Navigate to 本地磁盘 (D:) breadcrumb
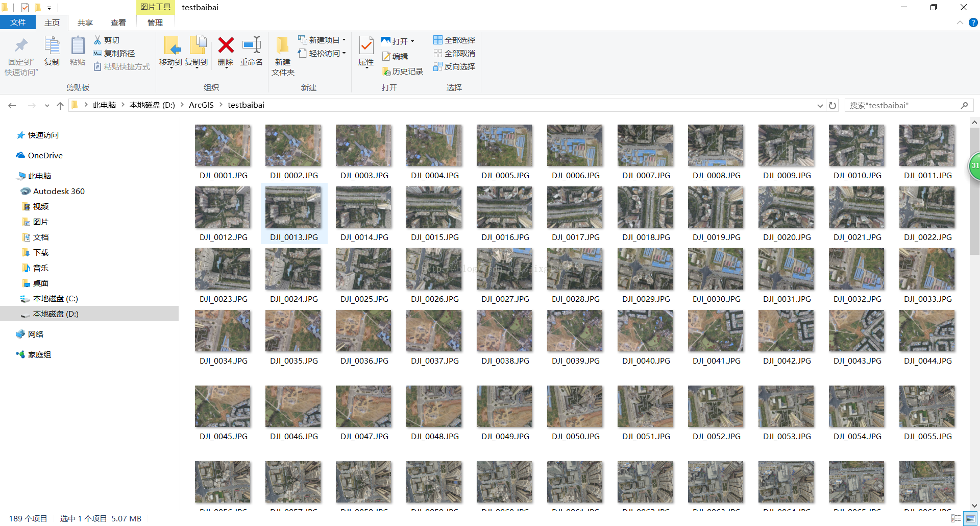The width and height of the screenshot is (980, 526). click(x=152, y=105)
